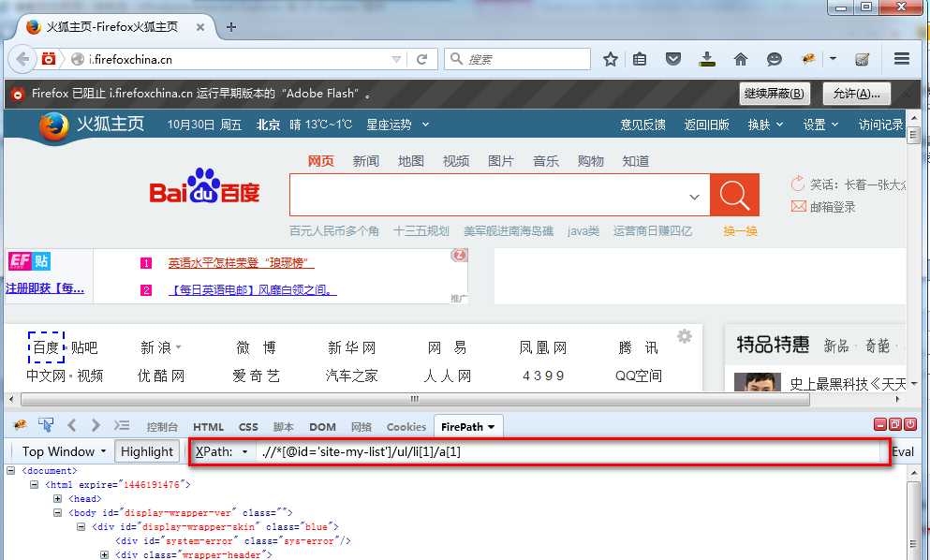Image resolution: width=930 pixels, height=560 pixels.
Task: Open the XPath selector type dropdown
Action: 245,451
